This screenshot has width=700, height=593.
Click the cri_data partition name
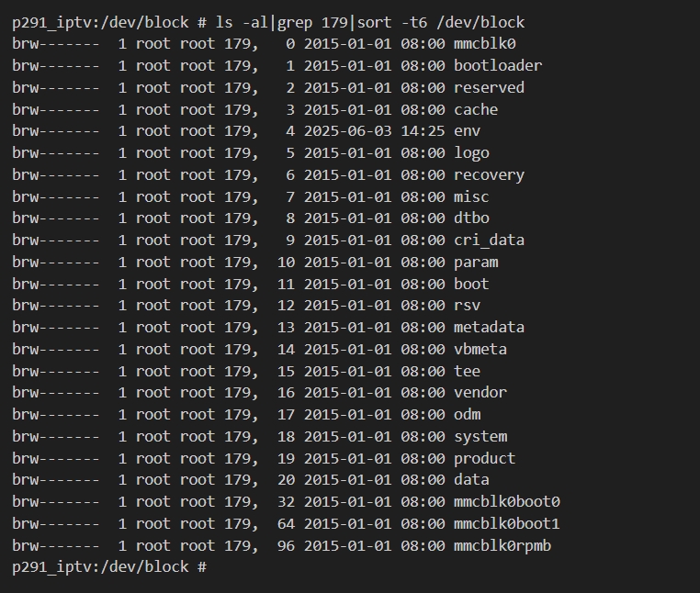pyautogui.click(x=489, y=241)
